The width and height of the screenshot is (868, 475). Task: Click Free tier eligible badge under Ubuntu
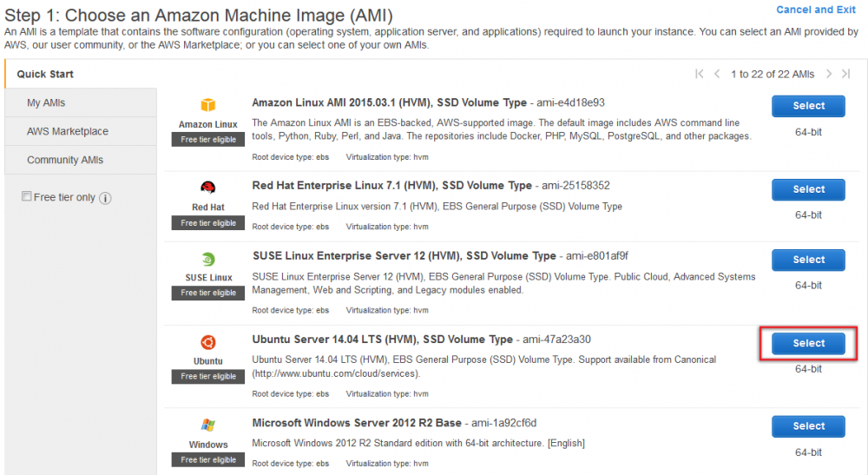(x=208, y=377)
